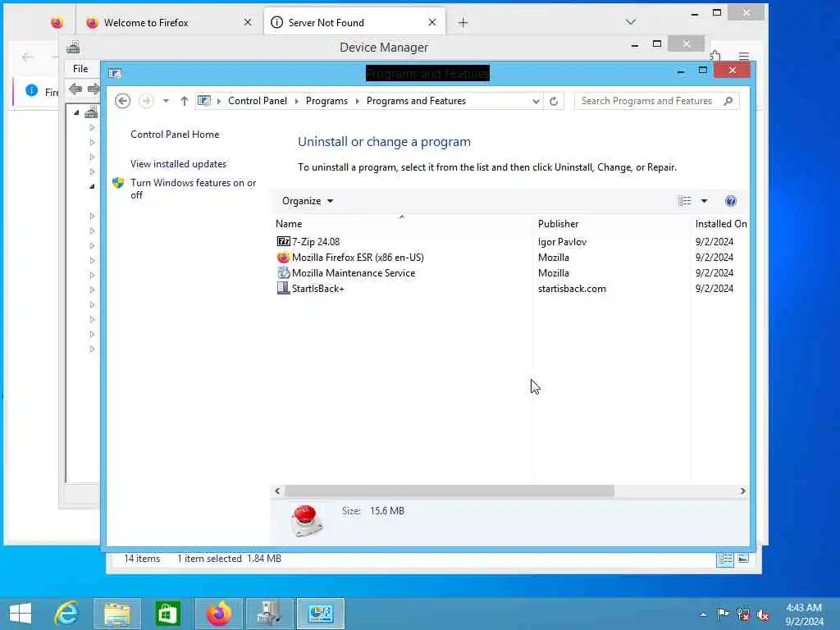This screenshot has height=630, width=840.
Task: Click Control Panel in the address bar
Action: click(258, 101)
